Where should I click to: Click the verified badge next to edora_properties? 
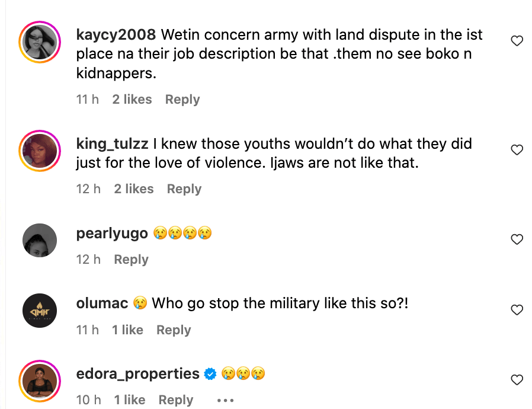click(210, 374)
